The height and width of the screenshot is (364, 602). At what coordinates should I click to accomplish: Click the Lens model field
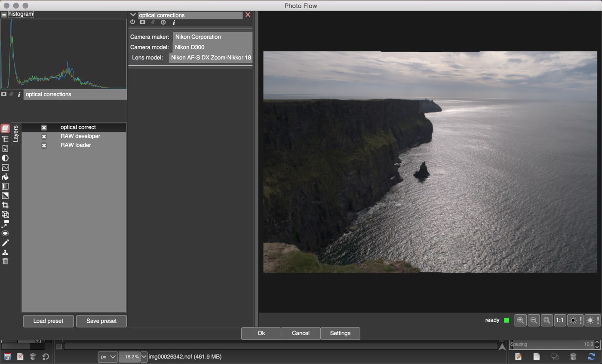click(211, 58)
